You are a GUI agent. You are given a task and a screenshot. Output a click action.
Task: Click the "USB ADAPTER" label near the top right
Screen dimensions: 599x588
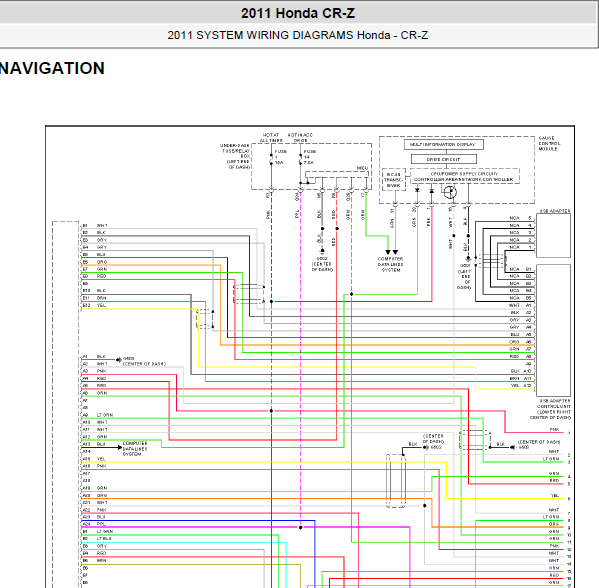555,211
